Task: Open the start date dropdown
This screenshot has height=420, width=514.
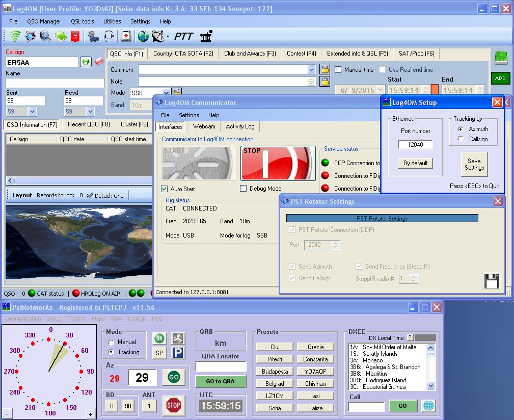Action: (380, 90)
